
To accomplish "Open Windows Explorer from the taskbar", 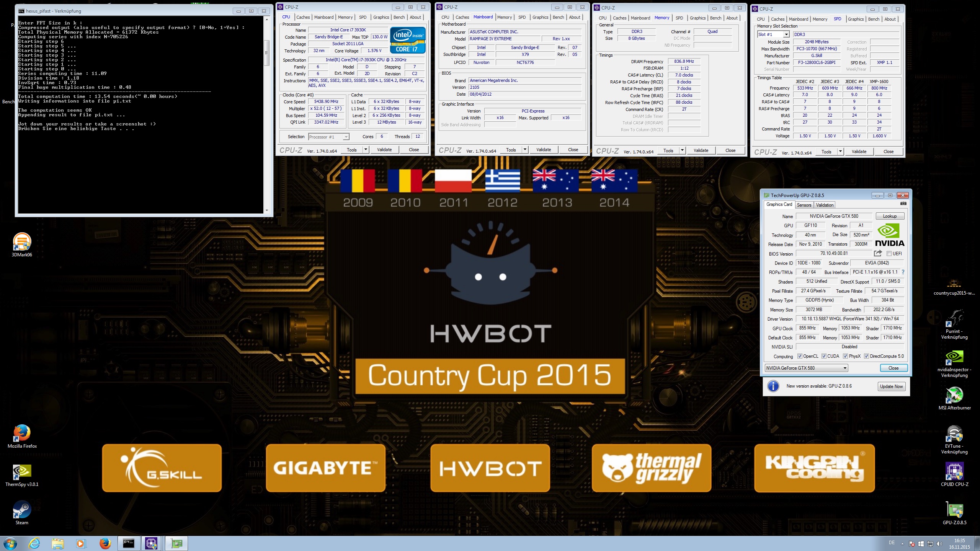I will [57, 543].
